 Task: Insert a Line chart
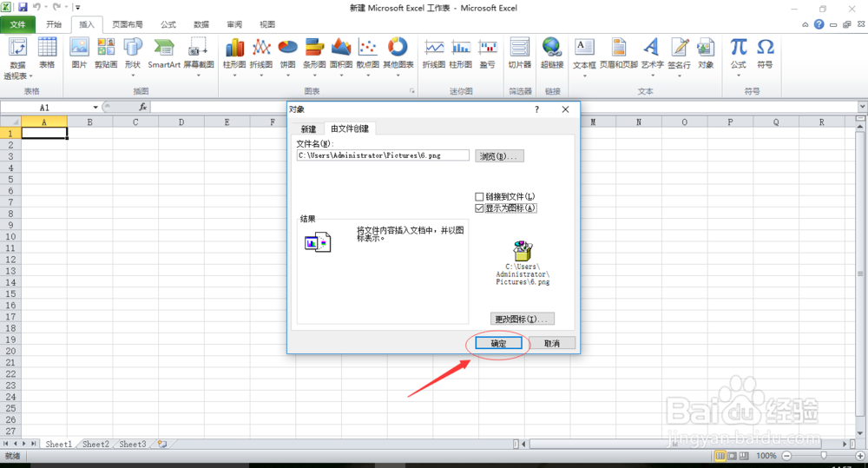pos(261,56)
